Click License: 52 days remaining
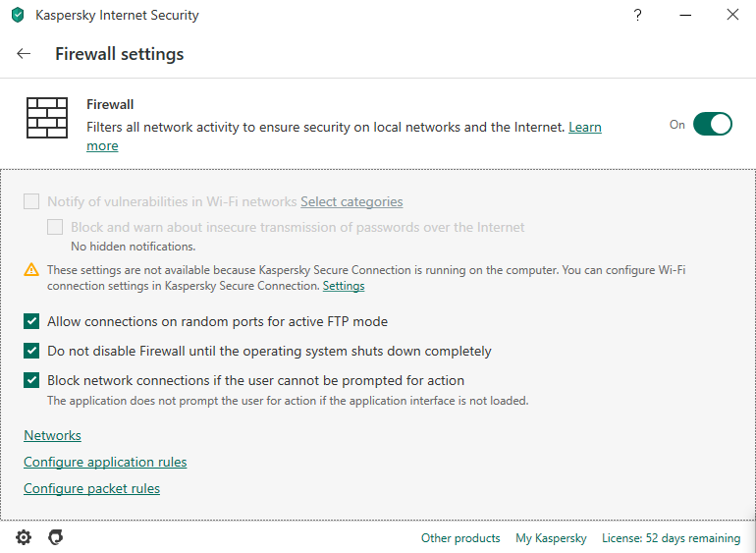Screen dimensions: 756x553 [x=671, y=538]
